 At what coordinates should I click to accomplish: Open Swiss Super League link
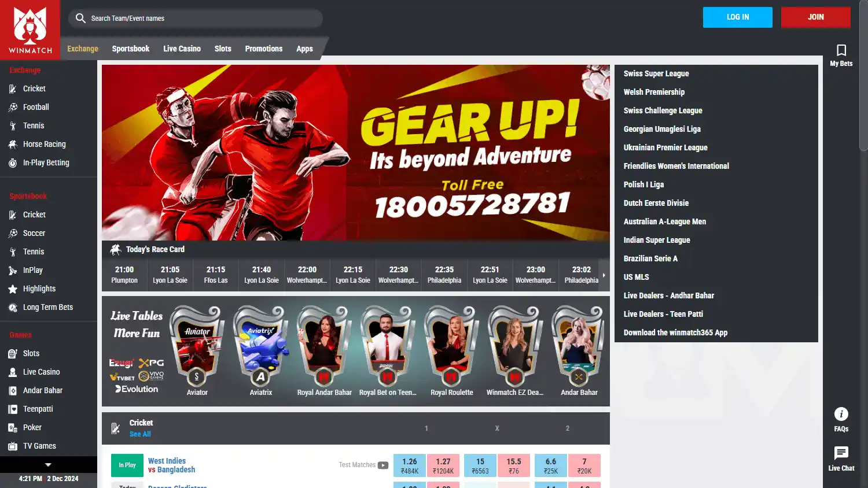click(656, 73)
